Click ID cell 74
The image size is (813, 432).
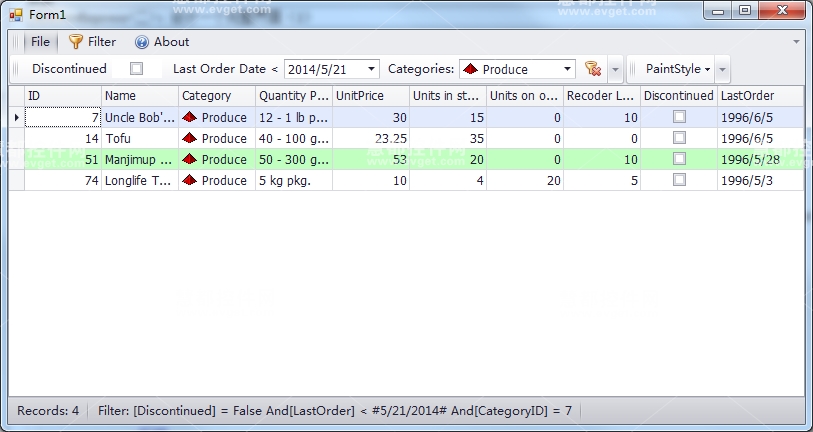click(63, 180)
